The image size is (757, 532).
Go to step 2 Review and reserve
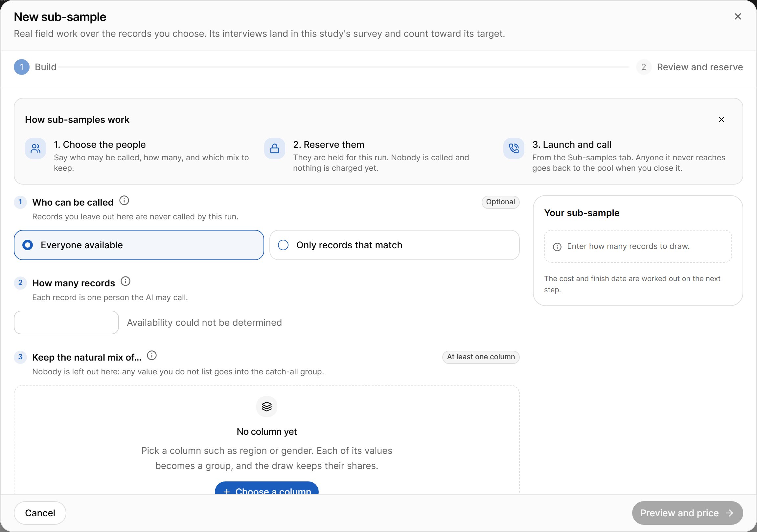click(689, 67)
